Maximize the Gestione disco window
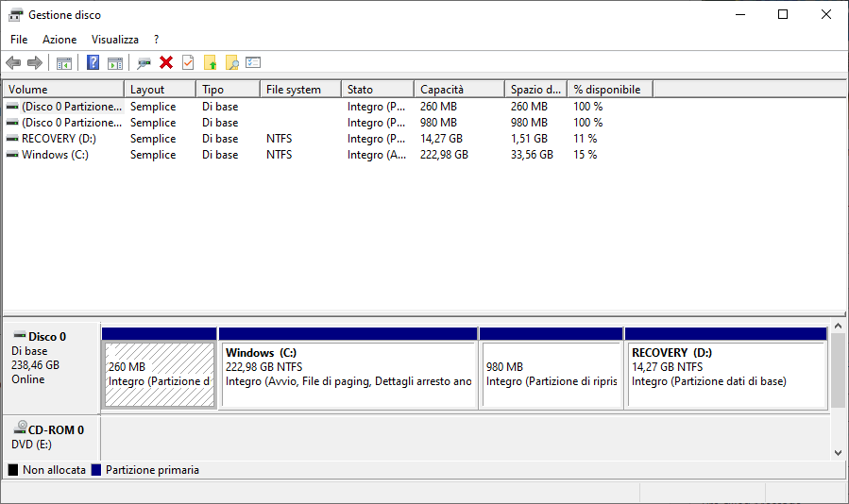 click(x=783, y=14)
